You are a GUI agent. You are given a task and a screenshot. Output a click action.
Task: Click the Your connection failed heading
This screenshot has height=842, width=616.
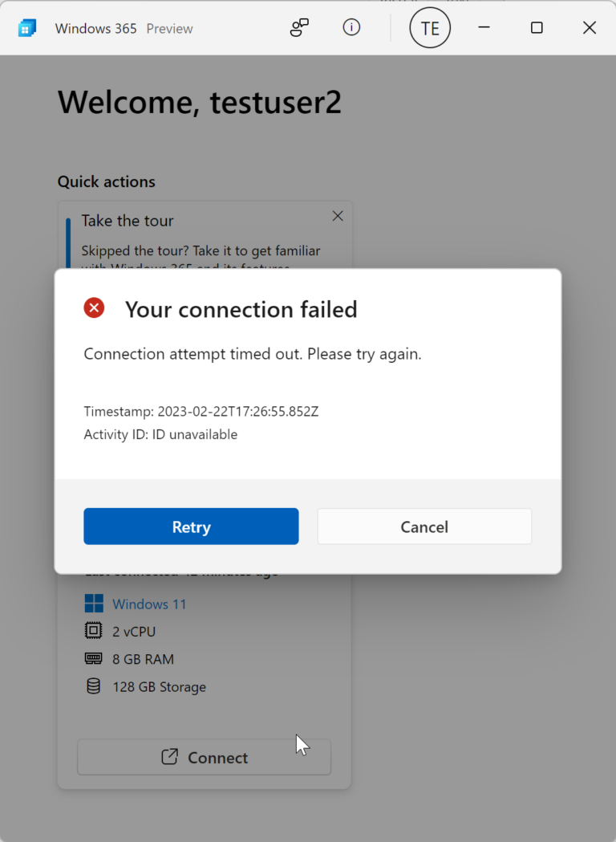[x=241, y=309]
